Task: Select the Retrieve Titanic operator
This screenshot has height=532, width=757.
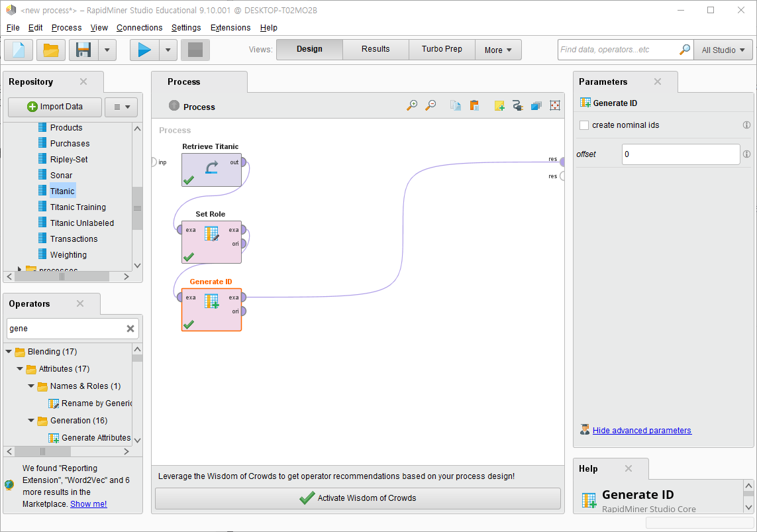Action: [x=211, y=170]
